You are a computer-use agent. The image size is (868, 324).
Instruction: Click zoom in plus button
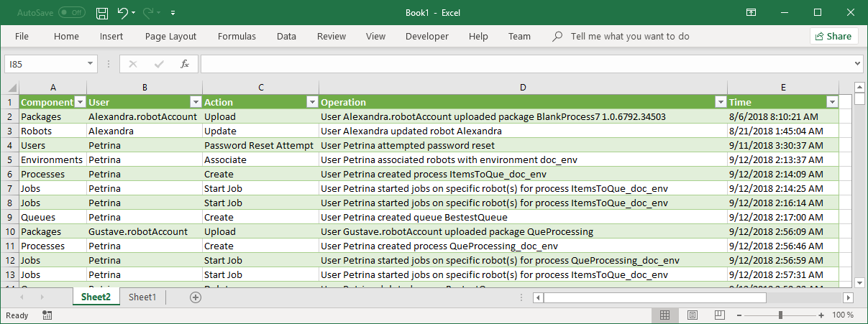(x=821, y=315)
